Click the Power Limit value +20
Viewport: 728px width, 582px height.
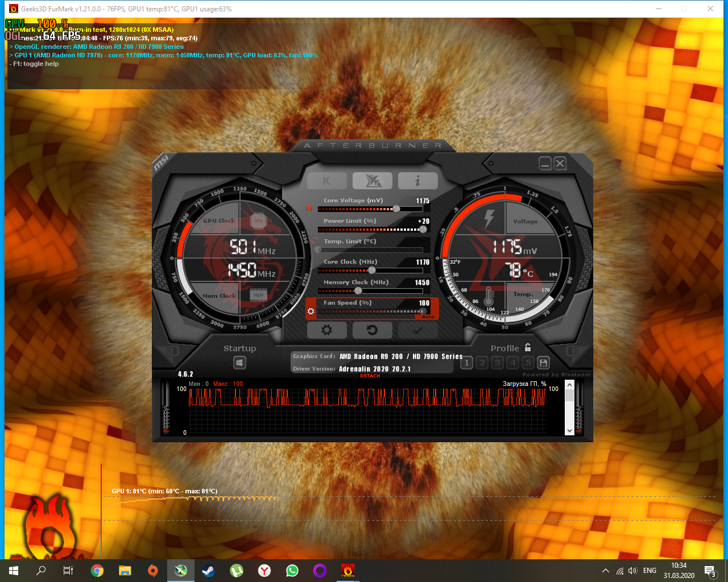point(424,221)
